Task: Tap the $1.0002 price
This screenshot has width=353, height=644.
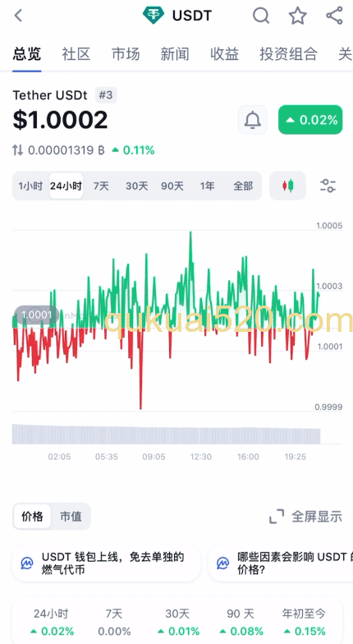Action: [61, 120]
